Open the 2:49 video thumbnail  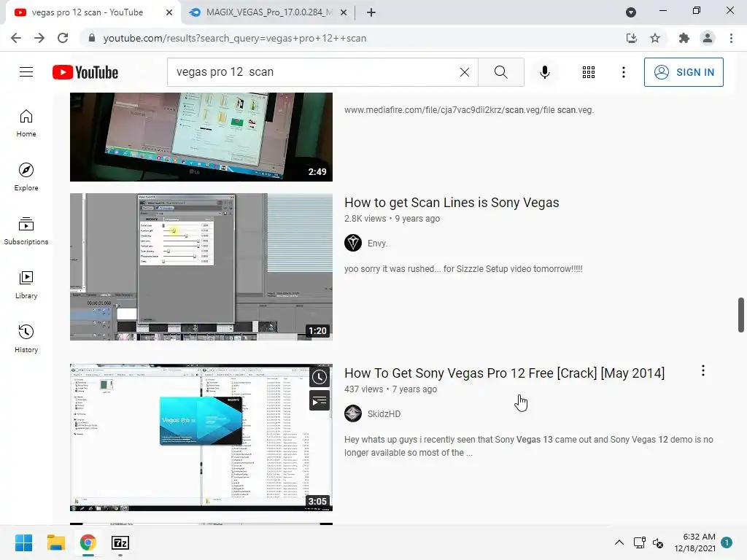click(201, 137)
